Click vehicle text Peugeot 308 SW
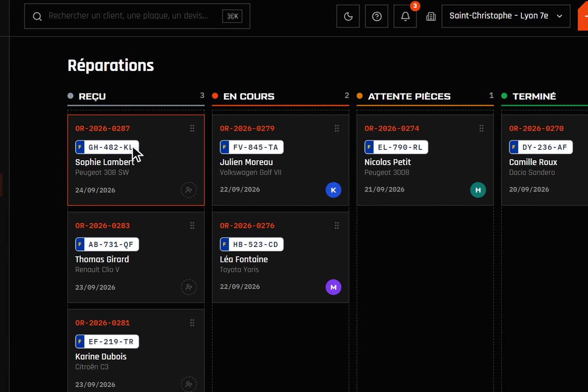The height and width of the screenshot is (392, 588). [x=102, y=172]
